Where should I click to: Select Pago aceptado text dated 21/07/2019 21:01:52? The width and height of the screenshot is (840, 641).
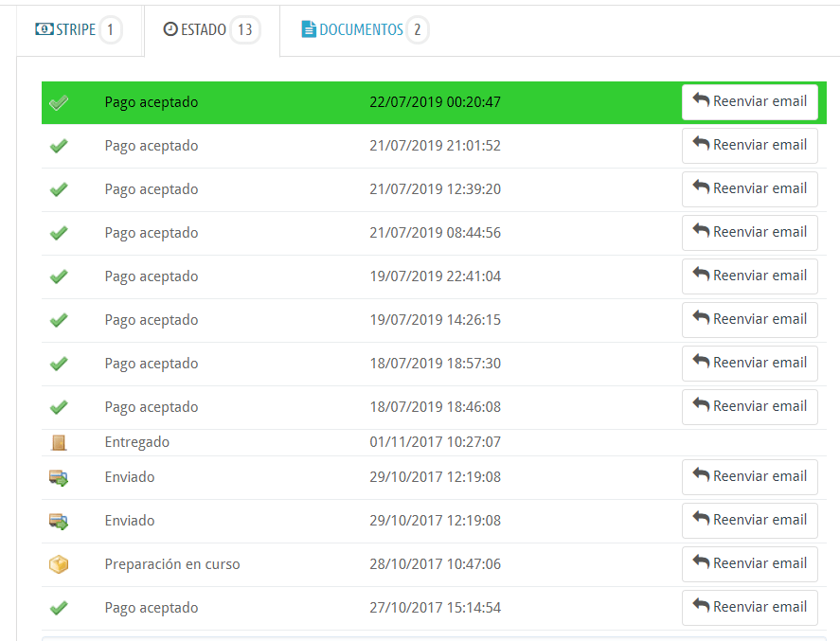point(152,146)
